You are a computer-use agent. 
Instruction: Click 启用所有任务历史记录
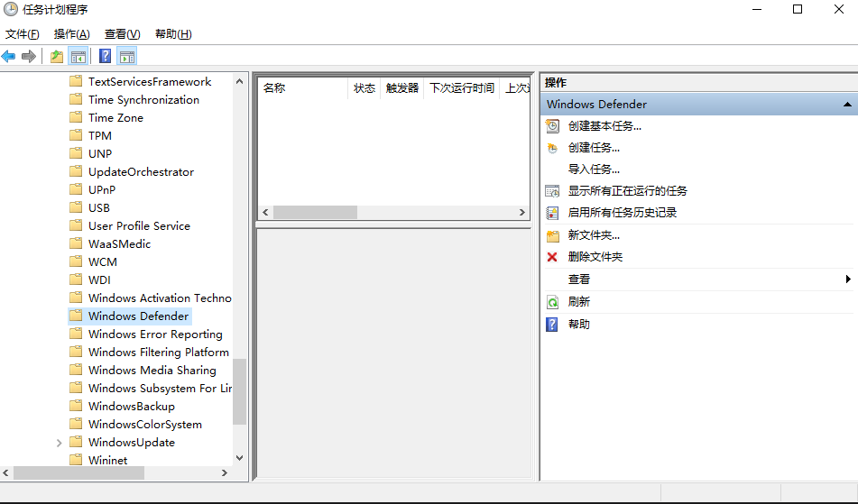coord(623,213)
